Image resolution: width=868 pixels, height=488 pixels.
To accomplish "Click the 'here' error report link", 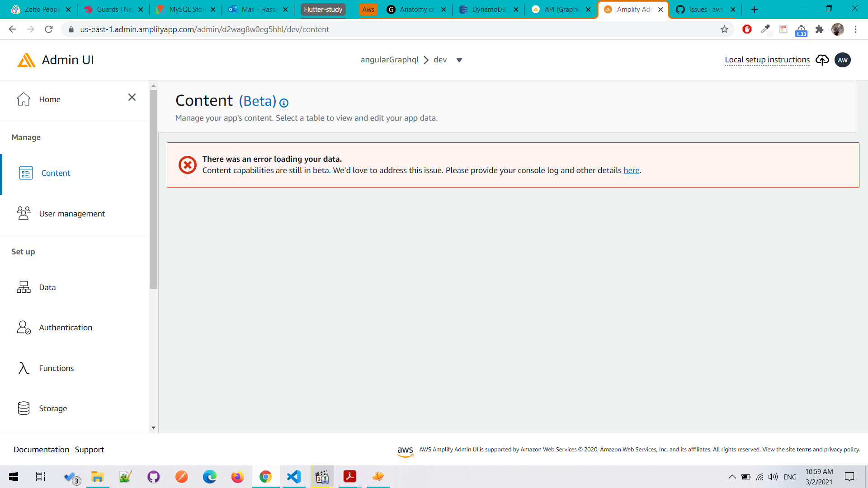I will tap(631, 170).
